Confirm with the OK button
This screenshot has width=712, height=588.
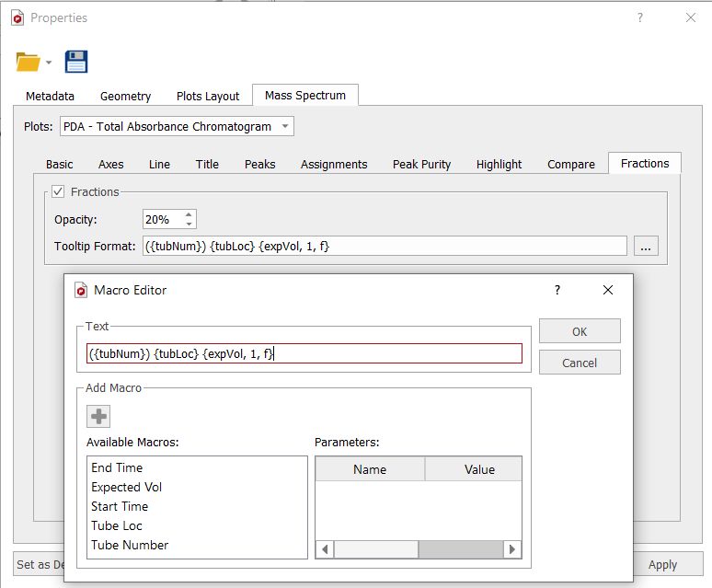click(x=580, y=331)
